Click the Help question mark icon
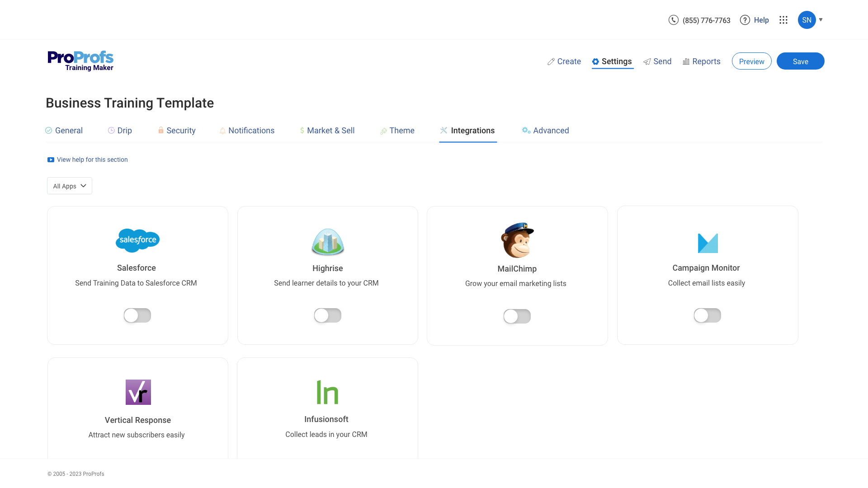The height and width of the screenshot is (488, 868). tap(745, 20)
